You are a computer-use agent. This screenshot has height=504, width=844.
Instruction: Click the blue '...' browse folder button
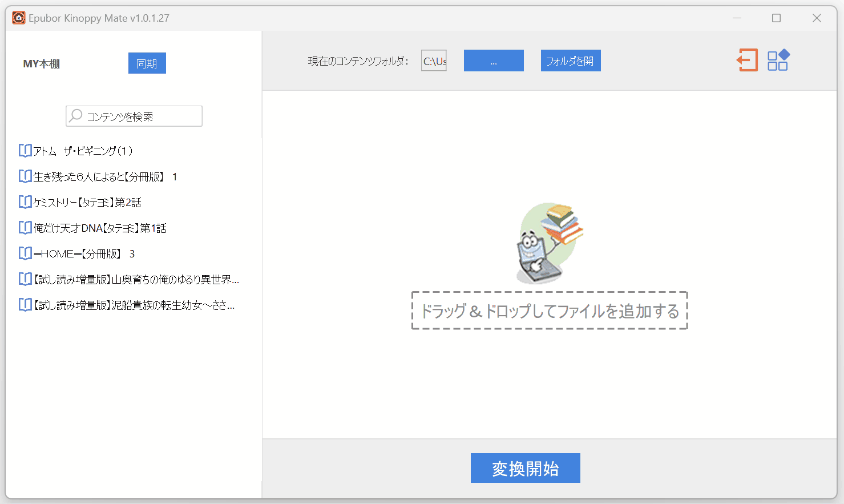click(x=494, y=61)
